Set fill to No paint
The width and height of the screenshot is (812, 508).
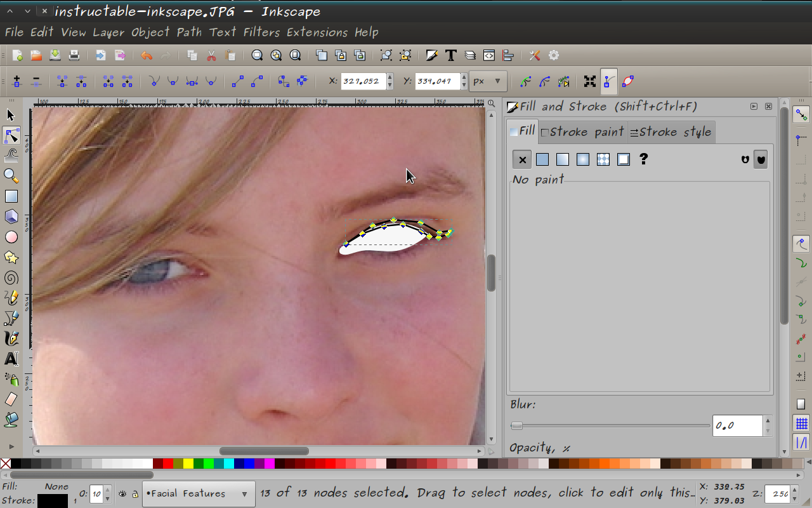522,159
